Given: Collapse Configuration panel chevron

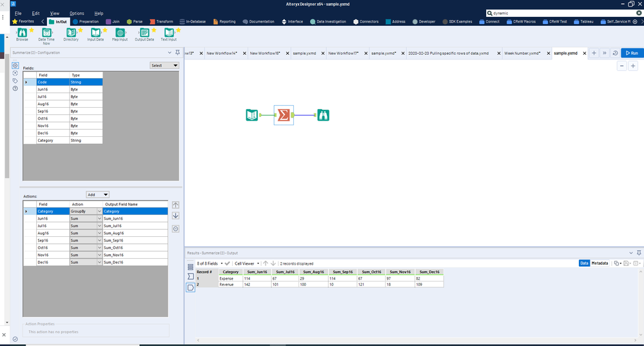Looking at the screenshot, I should pyautogui.click(x=170, y=53).
